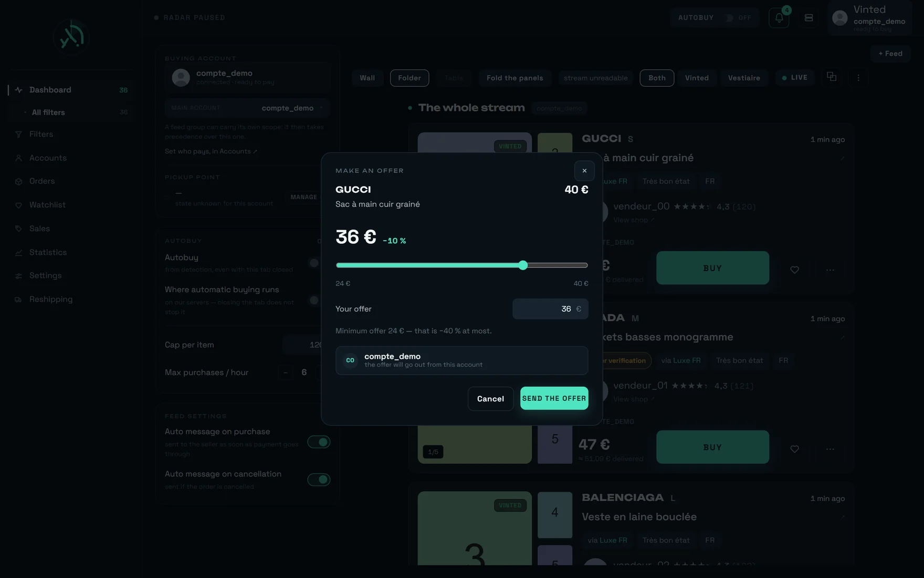The image size is (924, 578).
Task: Open the Orders page
Action: pyautogui.click(x=71, y=181)
